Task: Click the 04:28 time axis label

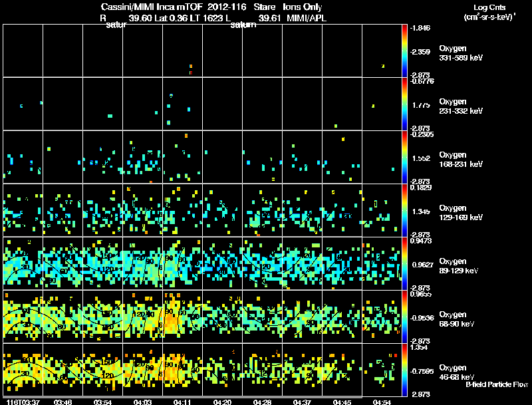Action: [262, 402]
